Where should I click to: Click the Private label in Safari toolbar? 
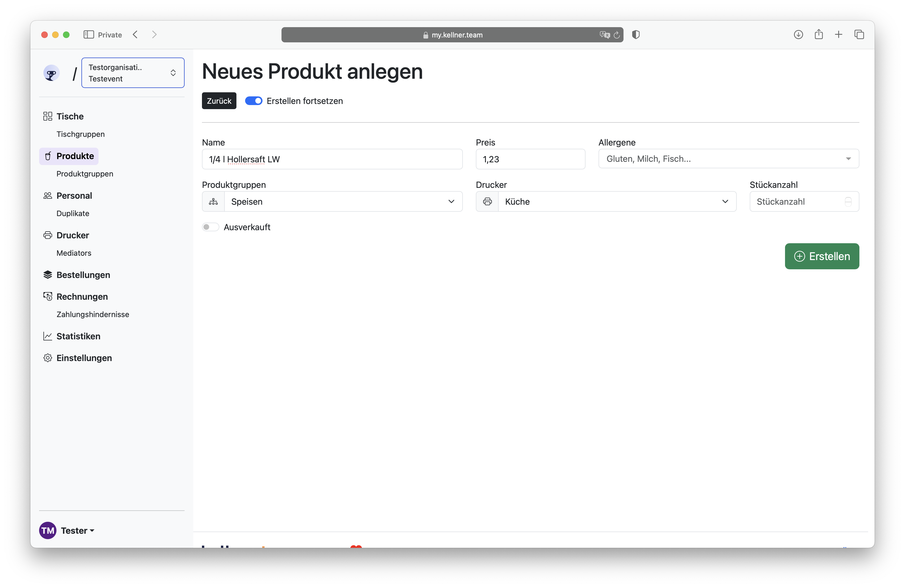point(110,34)
